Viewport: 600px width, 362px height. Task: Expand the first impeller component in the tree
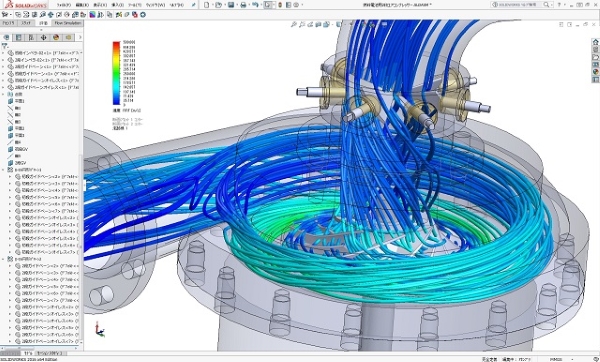pyautogui.click(x=3, y=53)
